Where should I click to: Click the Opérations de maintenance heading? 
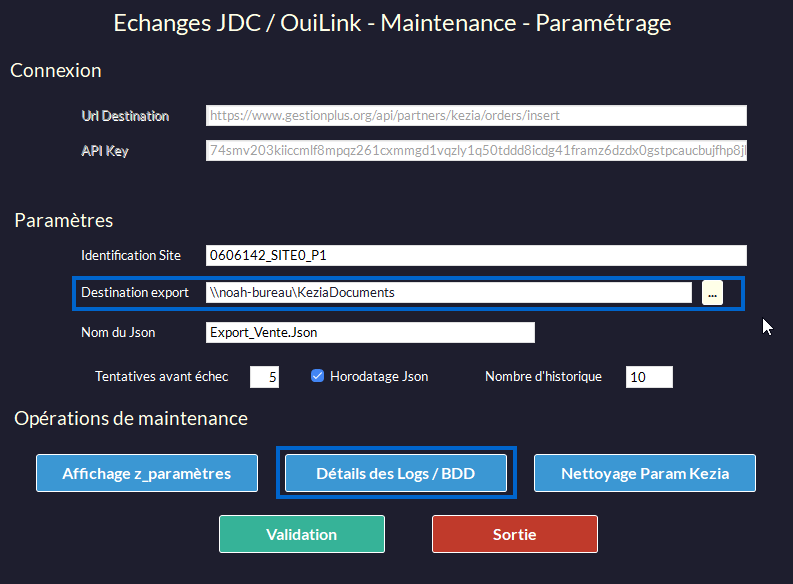[131, 418]
